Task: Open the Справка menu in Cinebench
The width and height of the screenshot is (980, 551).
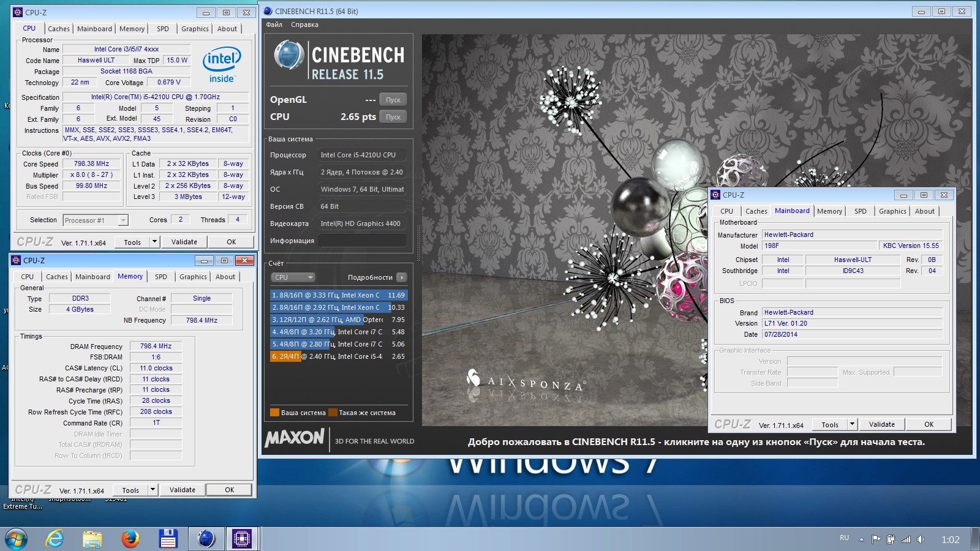Action: point(304,24)
